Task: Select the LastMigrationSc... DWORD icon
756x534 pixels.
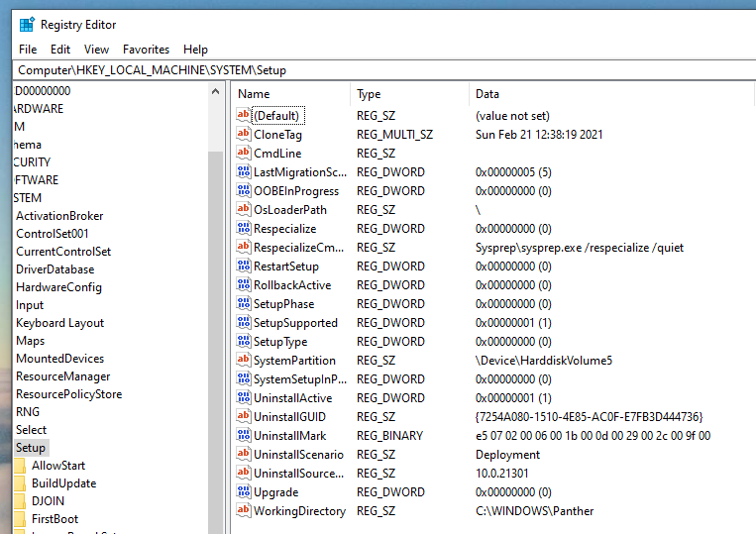Action: point(244,171)
